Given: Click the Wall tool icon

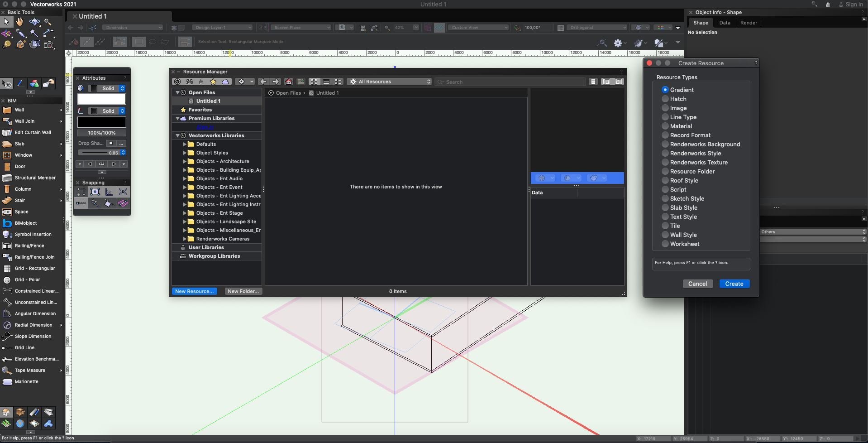Looking at the screenshot, I should [7, 110].
